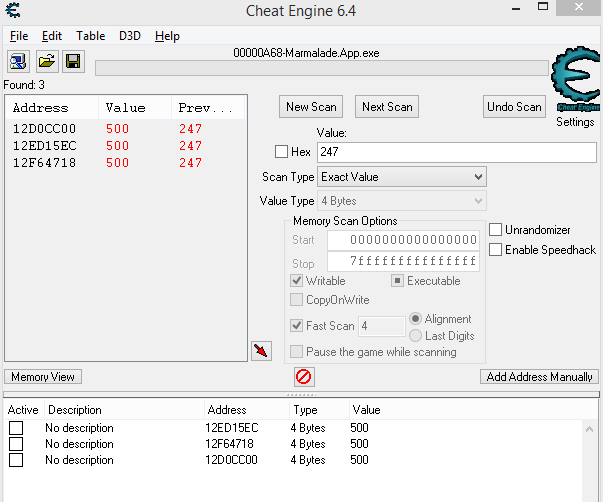Toggle the CopyOnWrite checkbox
Screen dimensions: 603x502
click(297, 299)
